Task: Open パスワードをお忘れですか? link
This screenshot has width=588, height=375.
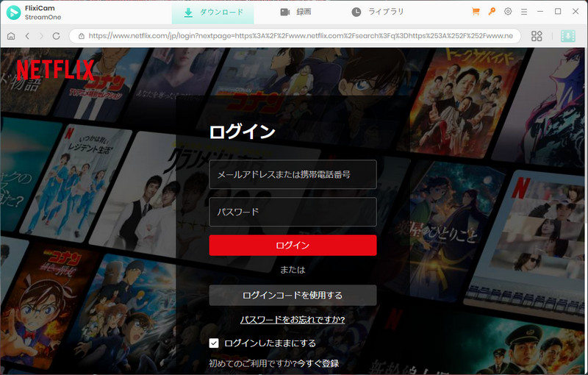Action: pyautogui.click(x=293, y=320)
